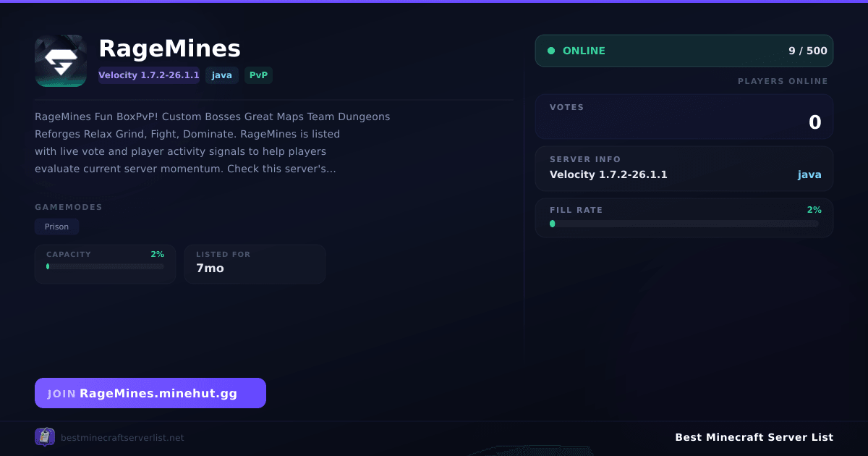
Task: Select the java tag under the title
Action: tap(222, 75)
